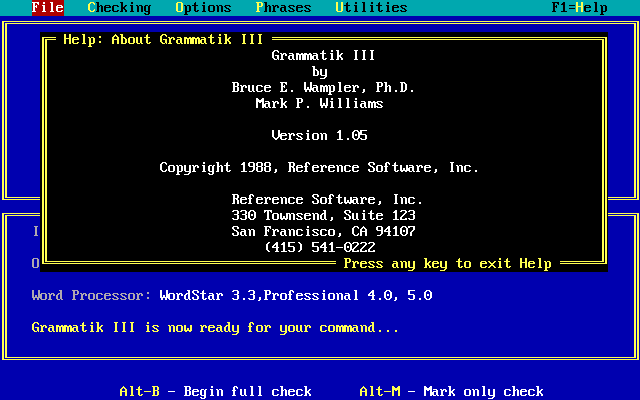Open the Checking menu
Image resolution: width=640 pixels, height=400 pixels.
(119, 8)
